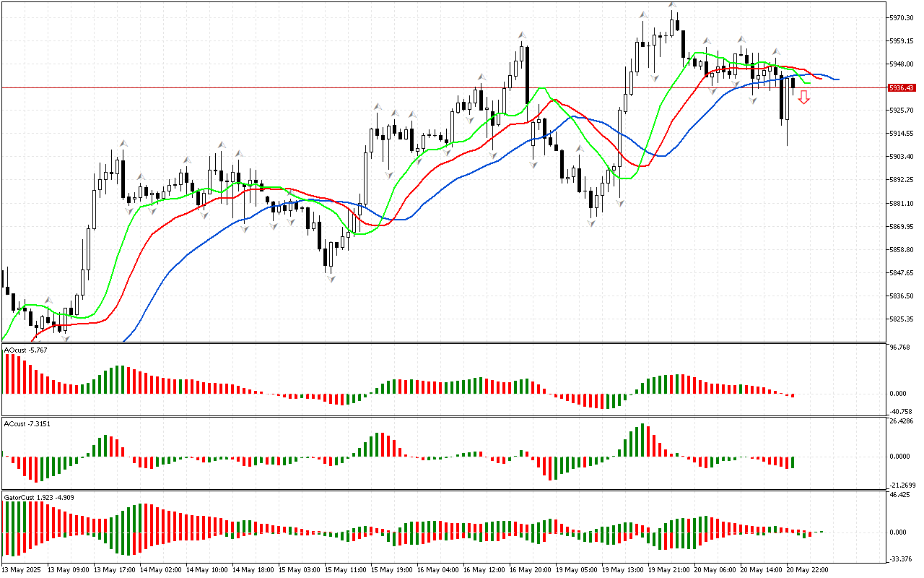Click the right end of green Alligator lips line
The width and height of the screenshot is (924, 578).
(x=810, y=83)
